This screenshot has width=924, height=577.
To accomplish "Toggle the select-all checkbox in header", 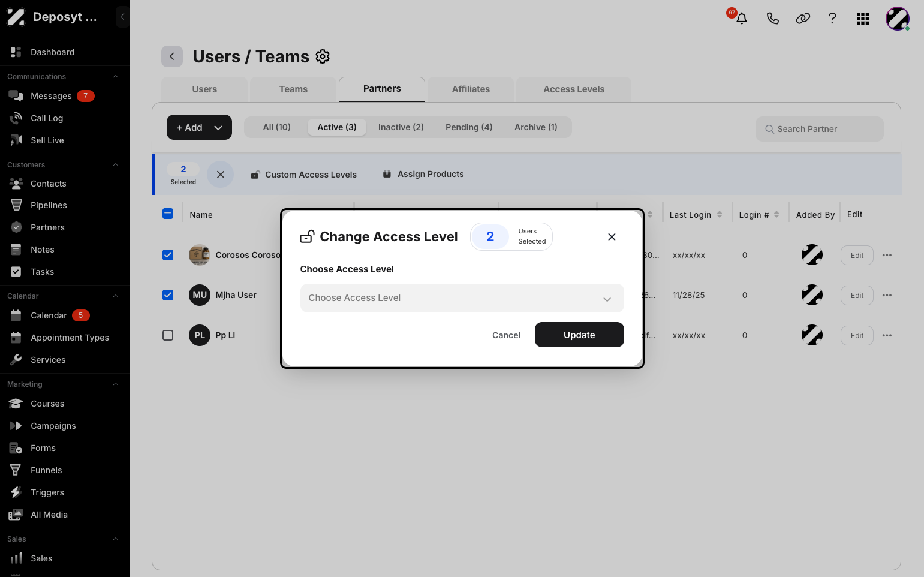I will point(168,214).
